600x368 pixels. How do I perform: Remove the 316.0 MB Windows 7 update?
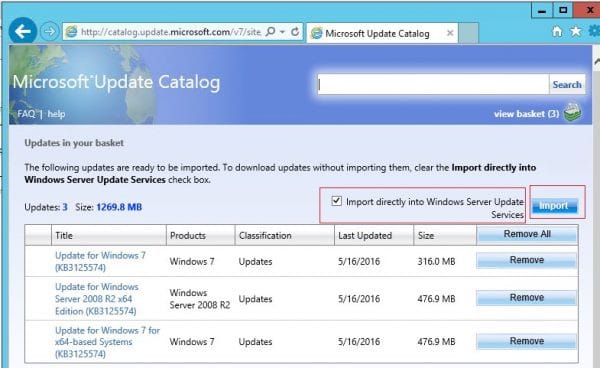[x=527, y=260]
